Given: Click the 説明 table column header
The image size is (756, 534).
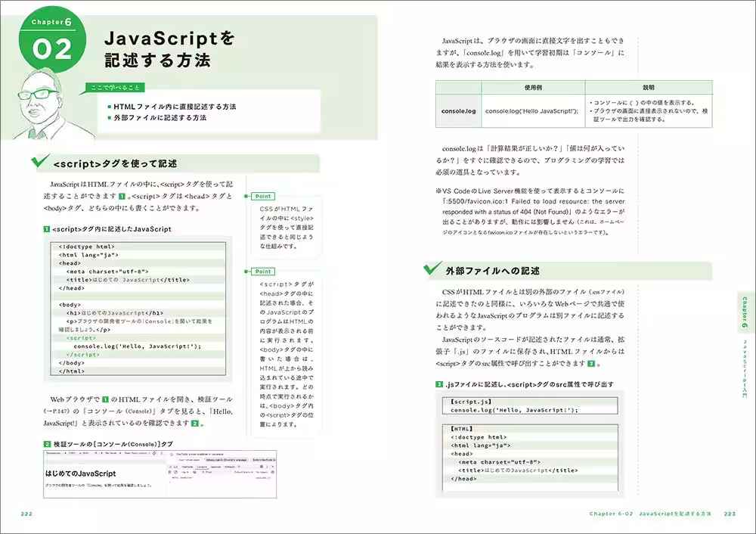Looking at the screenshot, I should point(648,88).
